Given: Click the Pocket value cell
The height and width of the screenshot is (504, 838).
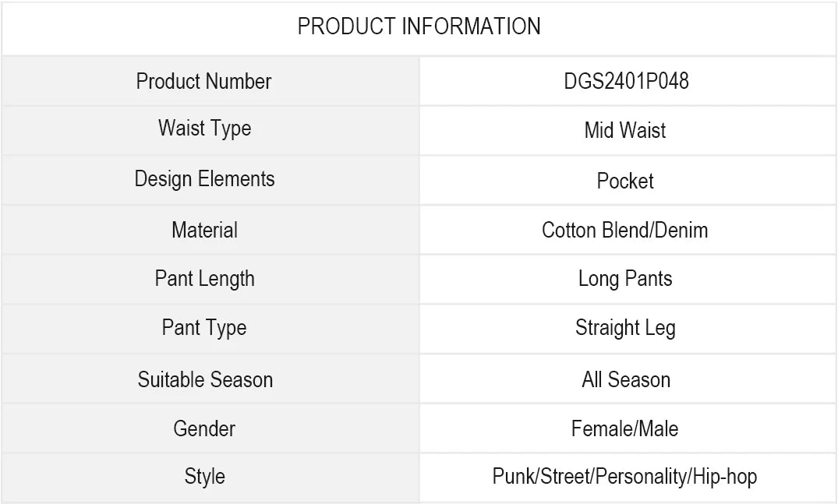Looking at the screenshot, I should coord(625,181).
